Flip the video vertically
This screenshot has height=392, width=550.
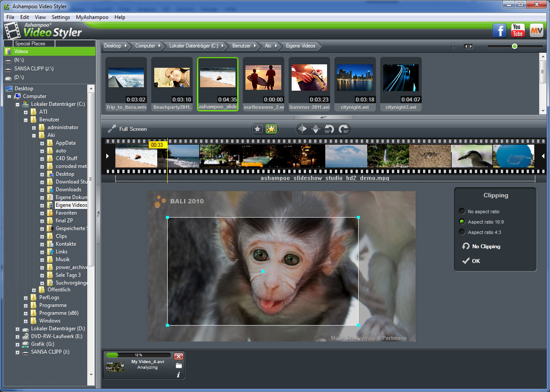(316, 129)
